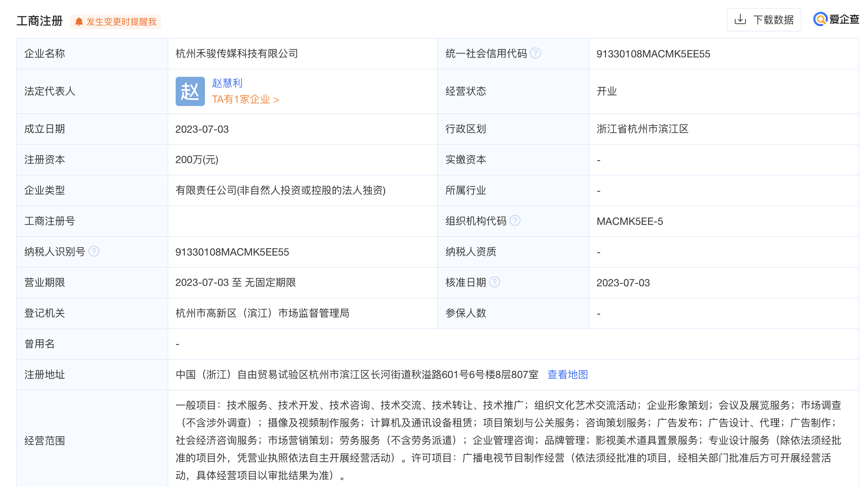
Task: Click company name 杭州禾骏传媒科技有限公司
Action: pyautogui.click(x=236, y=54)
